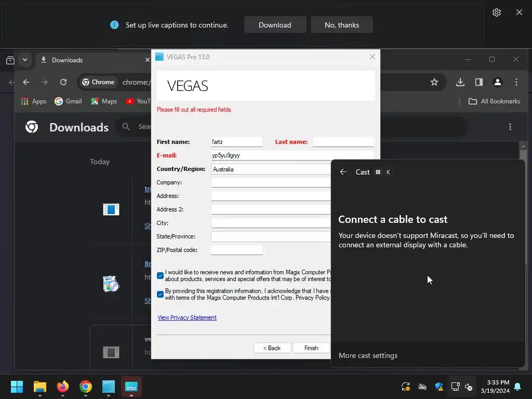Launch Firefox from the taskbar
Image resolution: width=532 pixels, height=399 pixels.
(x=63, y=387)
